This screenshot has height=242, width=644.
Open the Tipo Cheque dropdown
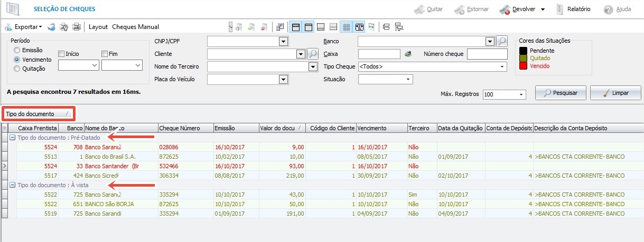501,66
